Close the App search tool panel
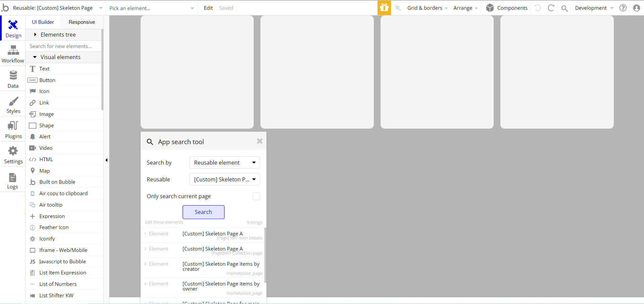 click(259, 141)
